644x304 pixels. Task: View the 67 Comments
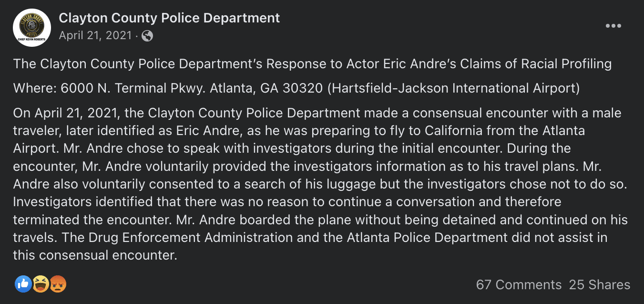tap(519, 285)
